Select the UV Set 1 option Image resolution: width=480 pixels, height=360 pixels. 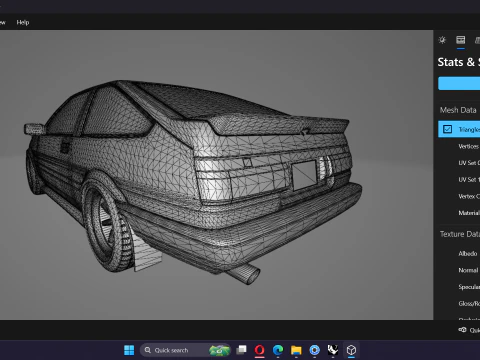[x=469, y=180]
